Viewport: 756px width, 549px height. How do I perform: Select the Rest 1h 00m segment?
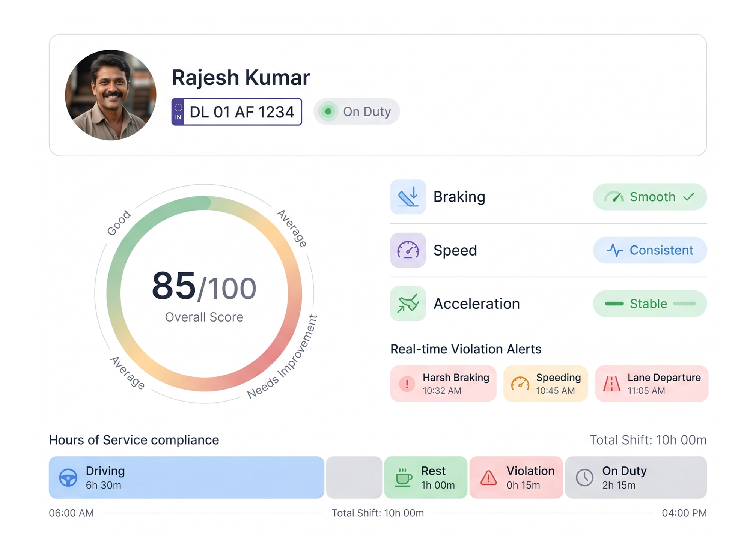pyautogui.click(x=426, y=477)
